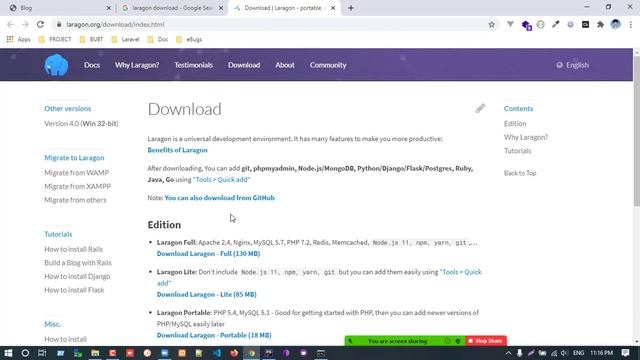
Task: Click the Benefits of Laragon link
Action: (x=178, y=150)
